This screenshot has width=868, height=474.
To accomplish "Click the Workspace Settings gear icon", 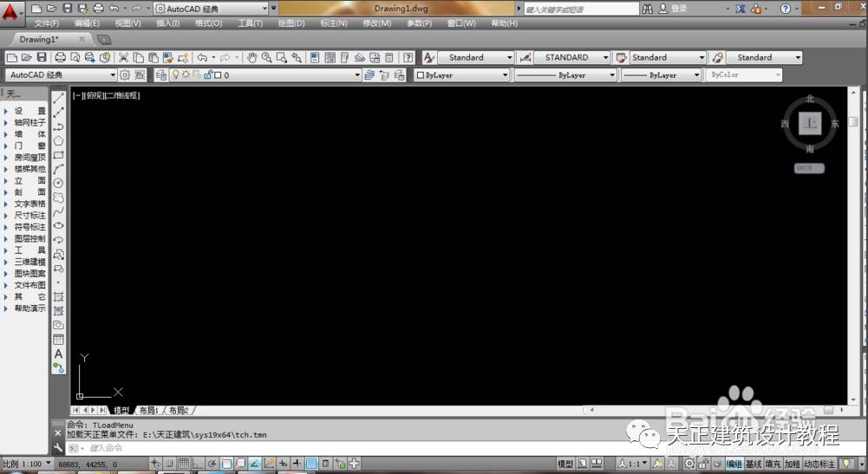I will [x=125, y=75].
